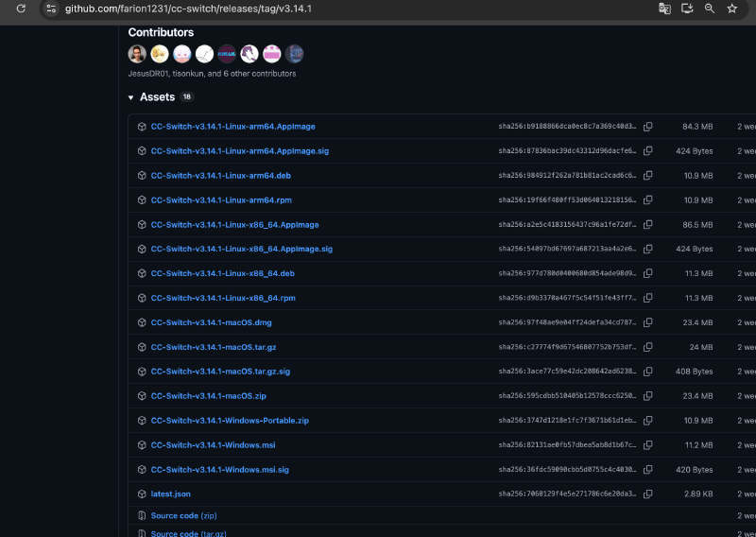Select the 2.89 KB size text

[x=698, y=494]
